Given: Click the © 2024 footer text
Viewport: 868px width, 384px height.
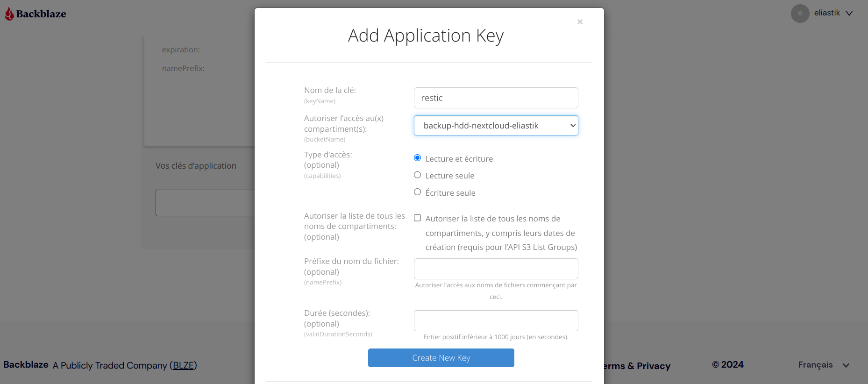Looking at the screenshot, I should pos(728,365).
